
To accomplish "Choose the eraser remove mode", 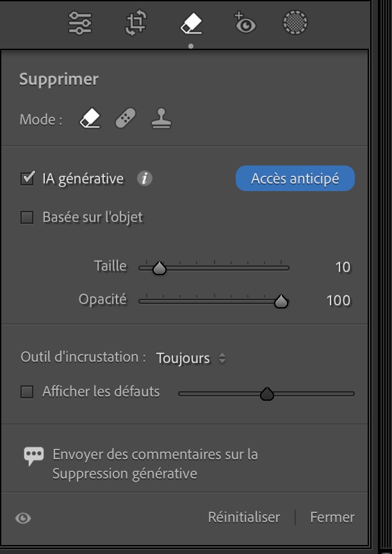I will tap(90, 119).
